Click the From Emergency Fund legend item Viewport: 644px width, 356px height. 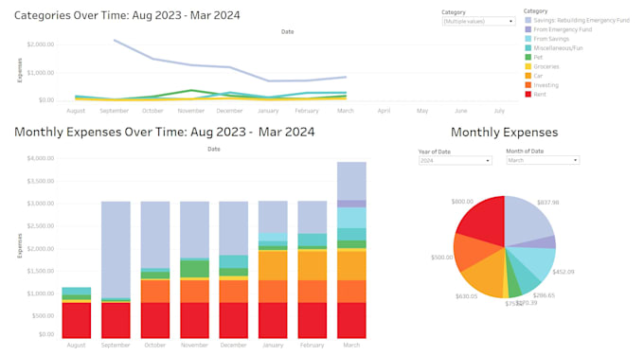pyautogui.click(x=563, y=29)
